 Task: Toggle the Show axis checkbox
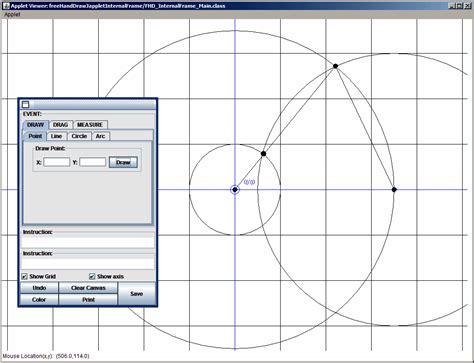coord(92,276)
